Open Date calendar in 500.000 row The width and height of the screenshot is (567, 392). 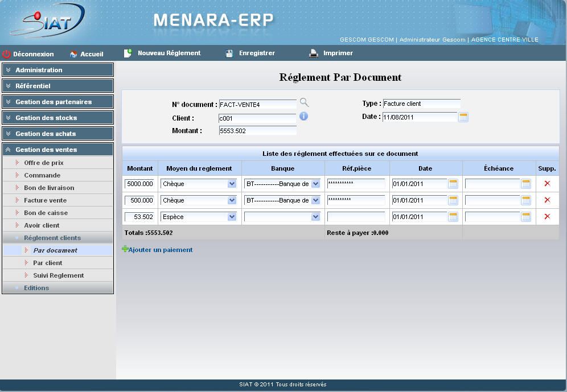coord(453,200)
